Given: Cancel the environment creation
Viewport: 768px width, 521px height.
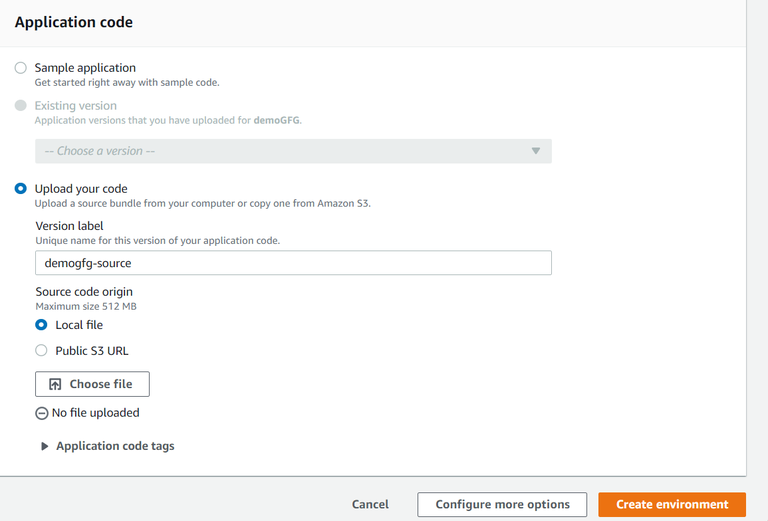Looking at the screenshot, I should [370, 505].
